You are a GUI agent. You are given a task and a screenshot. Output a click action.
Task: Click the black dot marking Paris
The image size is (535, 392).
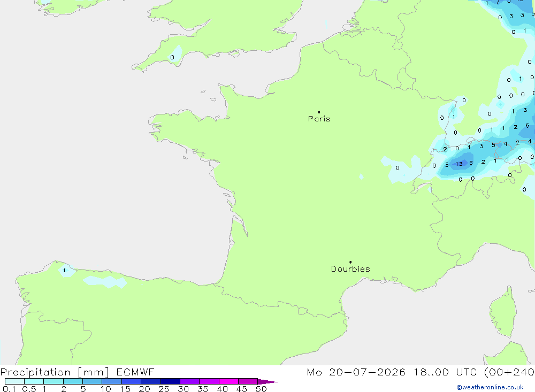(x=319, y=112)
